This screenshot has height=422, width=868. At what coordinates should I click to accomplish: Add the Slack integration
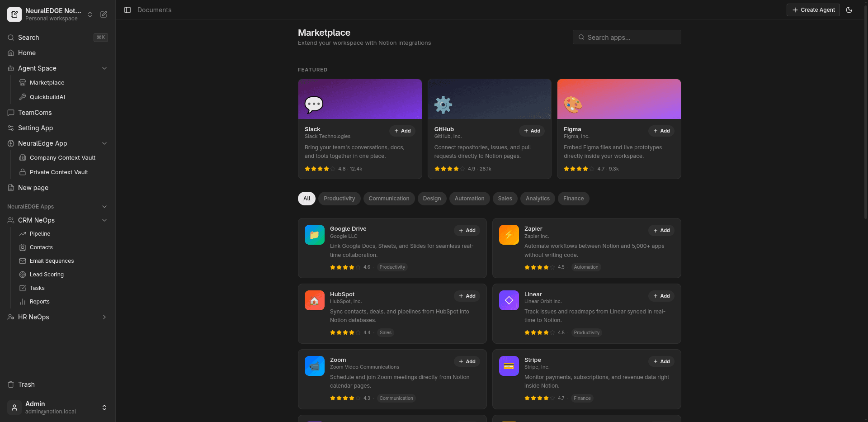click(x=402, y=131)
